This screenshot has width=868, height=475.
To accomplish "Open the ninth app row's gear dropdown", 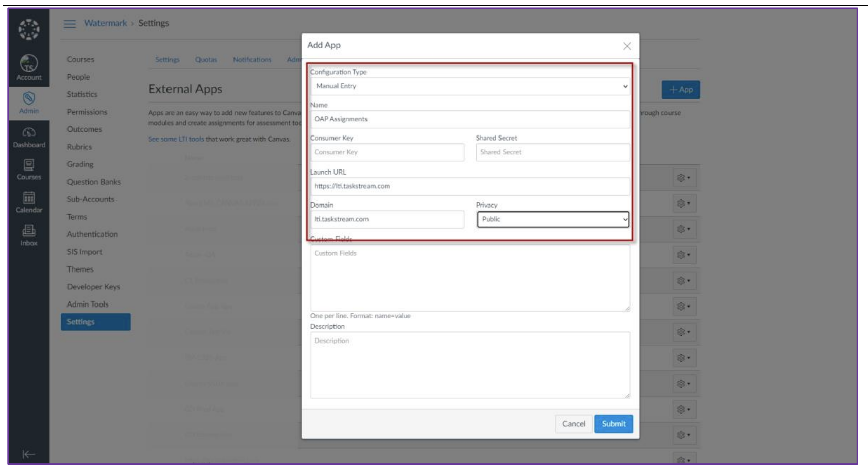I will tap(683, 384).
